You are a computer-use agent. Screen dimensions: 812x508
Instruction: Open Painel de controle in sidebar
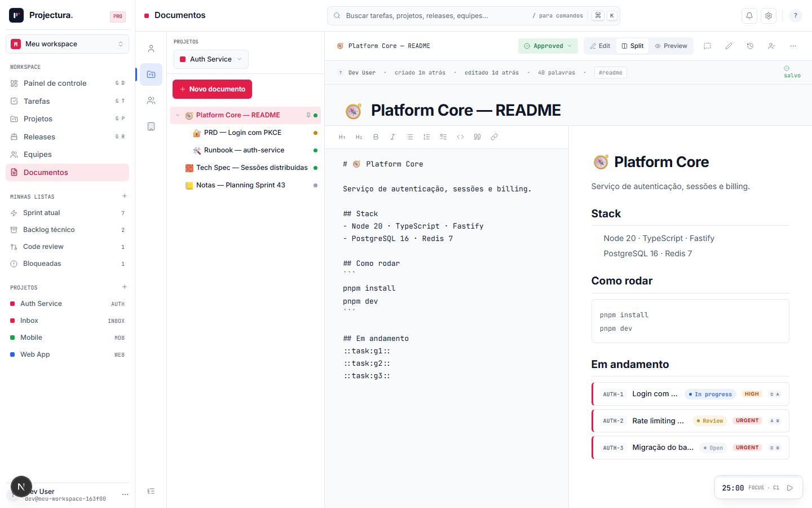(x=67, y=84)
